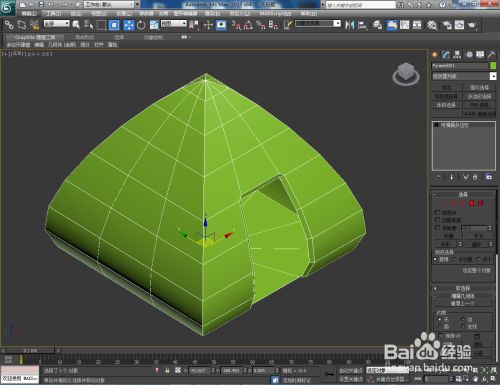Activate the Select and Move tool
The width and height of the screenshot is (500, 385).
(x=129, y=25)
